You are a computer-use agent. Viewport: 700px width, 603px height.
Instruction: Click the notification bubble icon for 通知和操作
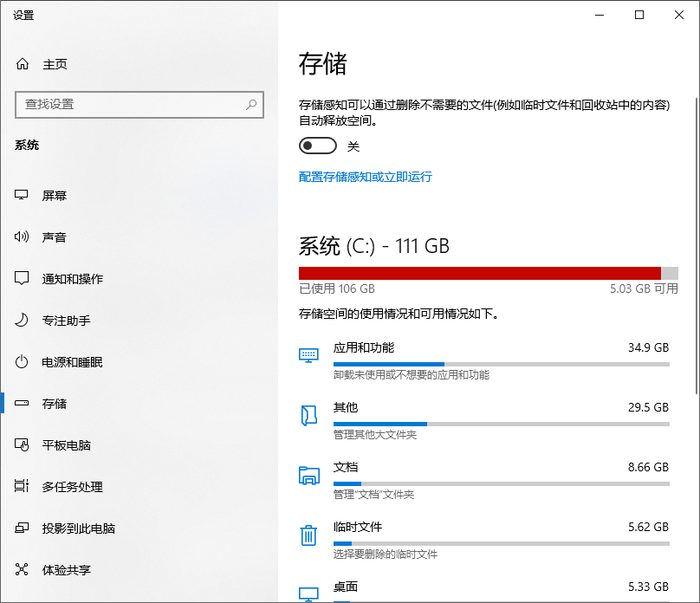click(x=22, y=278)
